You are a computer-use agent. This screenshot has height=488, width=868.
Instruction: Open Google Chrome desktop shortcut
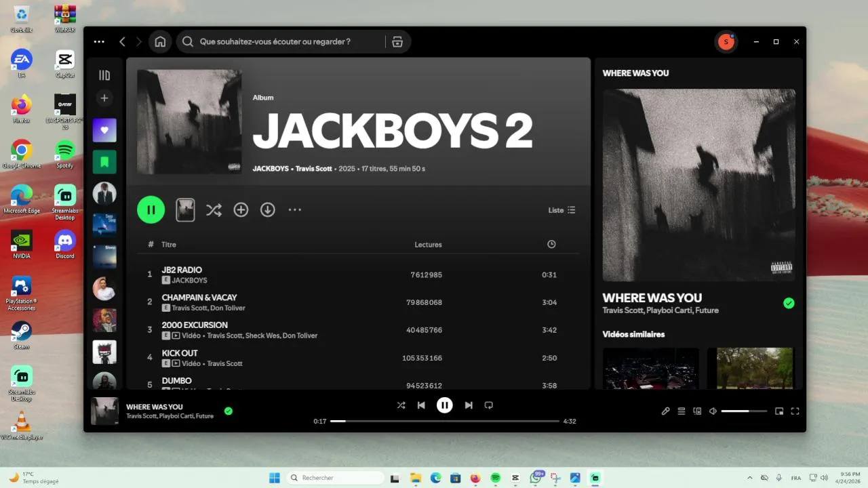pos(21,155)
